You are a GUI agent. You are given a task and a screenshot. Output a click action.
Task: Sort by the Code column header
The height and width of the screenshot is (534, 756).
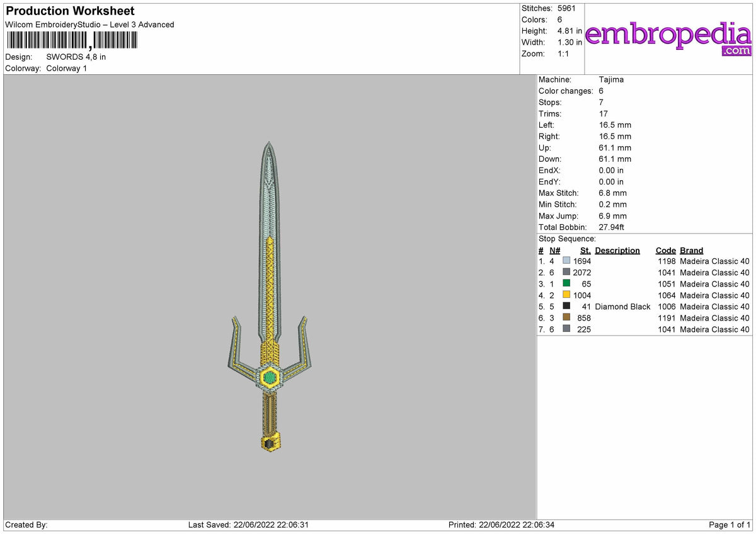click(x=665, y=250)
